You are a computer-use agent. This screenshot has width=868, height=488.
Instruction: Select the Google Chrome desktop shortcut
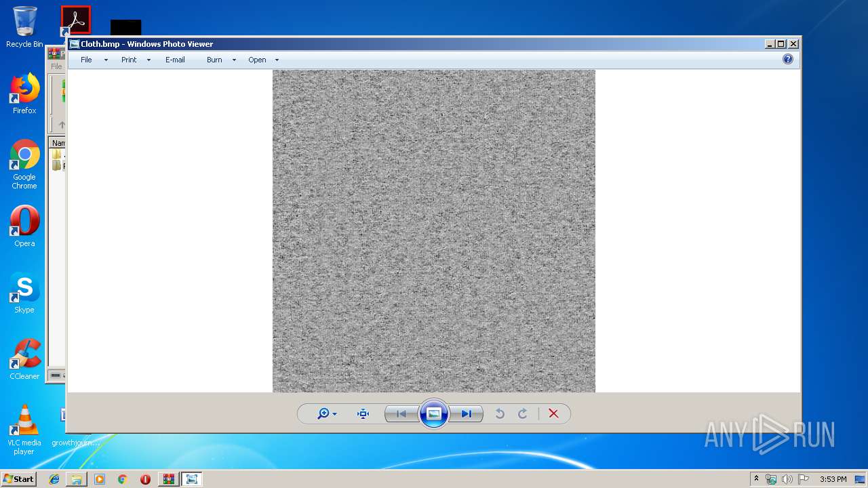[x=24, y=164]
